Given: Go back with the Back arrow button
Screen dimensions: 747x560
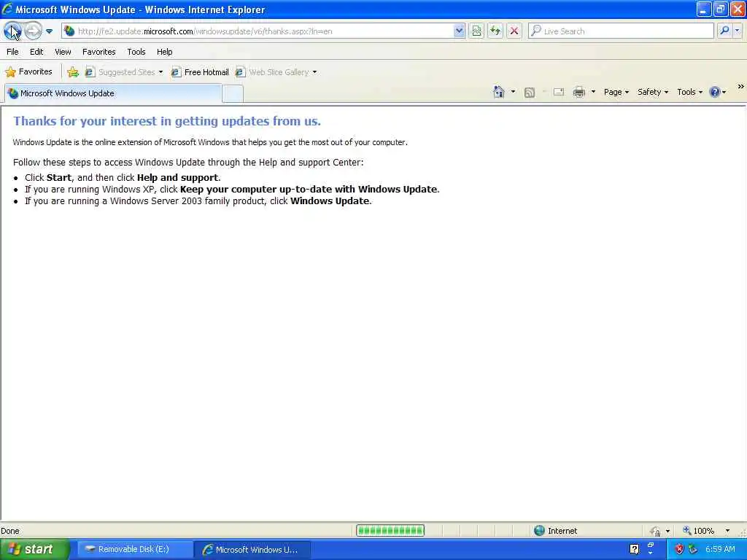Looking at the screenshot, I should pos(12,31).
